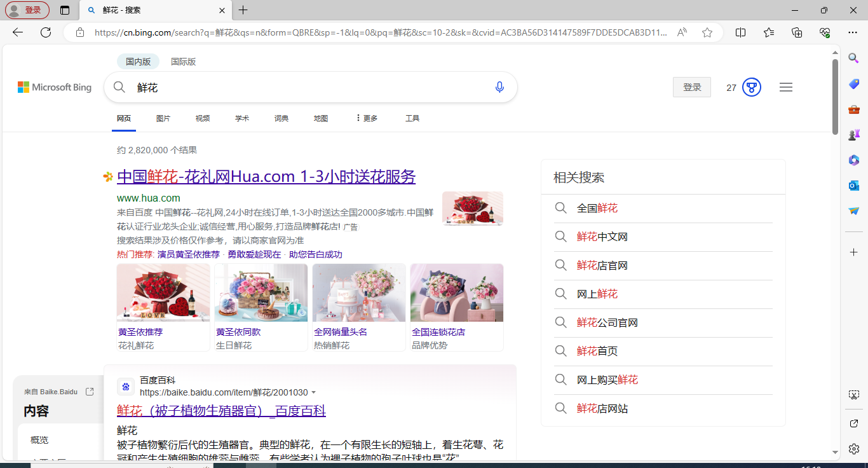
Task: Select the 地图 search tab
Action: pyautogui.click(x=321, y=118)
